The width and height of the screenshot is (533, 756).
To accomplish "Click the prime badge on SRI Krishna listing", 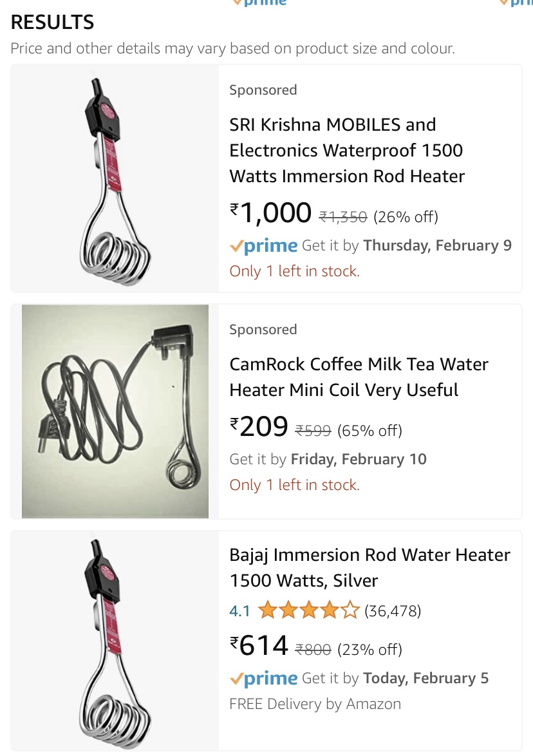I will pos(264,246).
